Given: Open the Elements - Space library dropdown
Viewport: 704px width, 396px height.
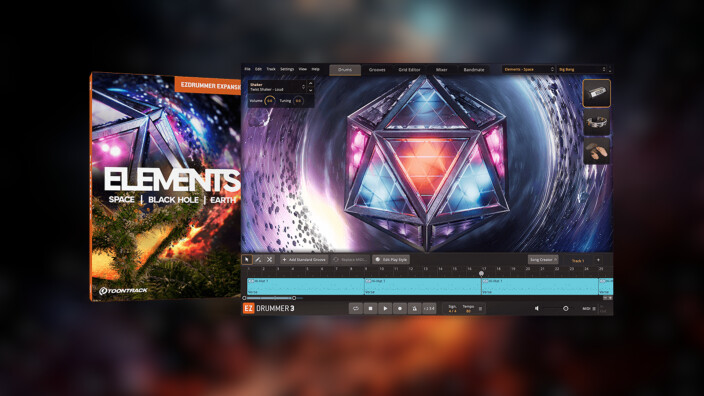Looking at the screenshot, I should (528, 69).
